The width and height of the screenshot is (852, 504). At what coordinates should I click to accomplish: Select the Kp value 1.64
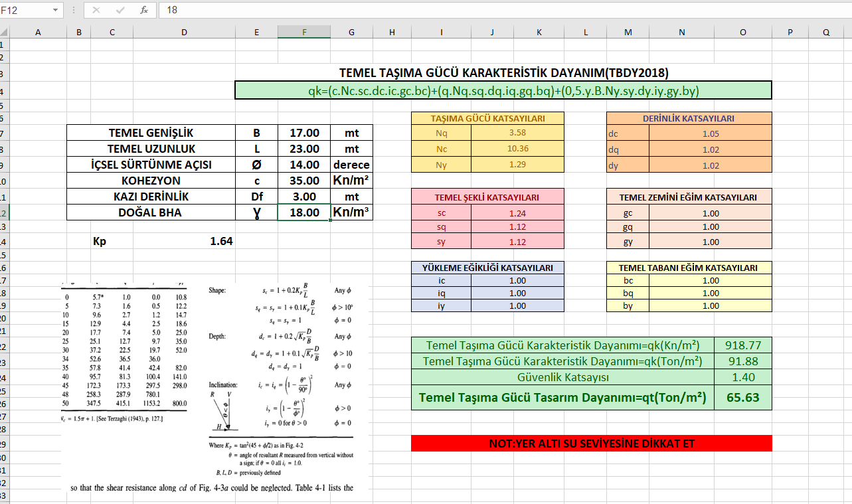coord(184,241)
